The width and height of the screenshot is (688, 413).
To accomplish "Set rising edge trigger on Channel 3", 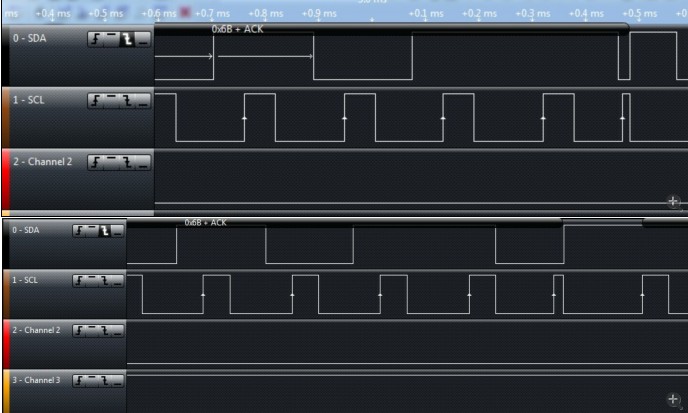I will point(79,381).
